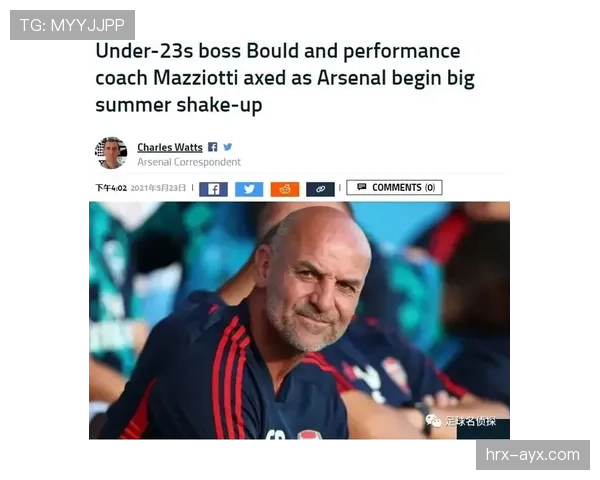The height and width of the screenshot is (480, 600).
Task: Share the article on Facebook
Action: [x=214, y=189]
